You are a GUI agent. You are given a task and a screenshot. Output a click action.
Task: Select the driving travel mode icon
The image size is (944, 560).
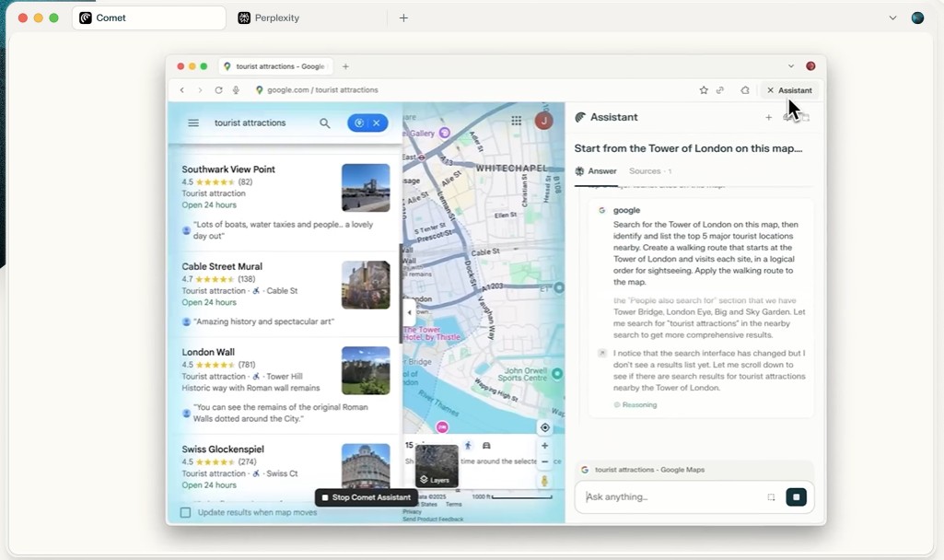(x=486, y=446)
